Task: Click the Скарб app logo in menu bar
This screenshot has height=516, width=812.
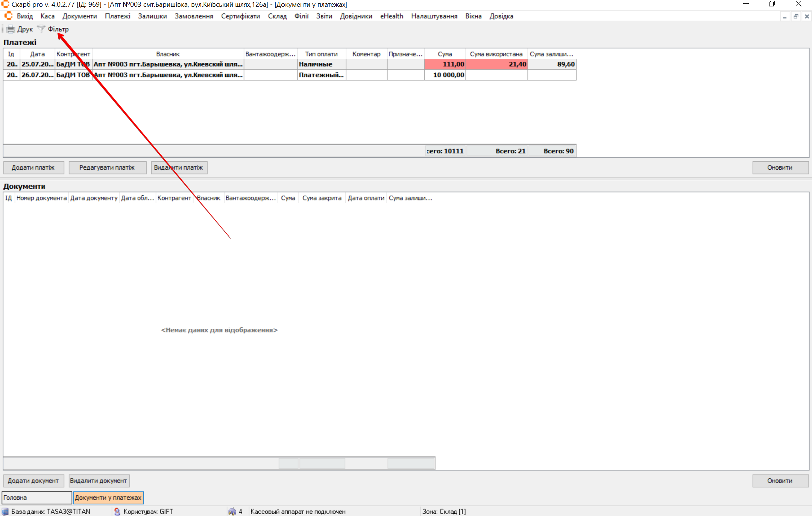Action: point(8,16)
